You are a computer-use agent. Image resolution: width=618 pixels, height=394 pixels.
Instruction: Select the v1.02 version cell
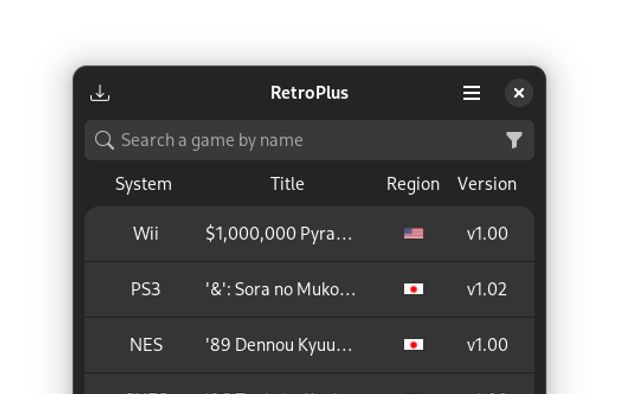point(487,289)
